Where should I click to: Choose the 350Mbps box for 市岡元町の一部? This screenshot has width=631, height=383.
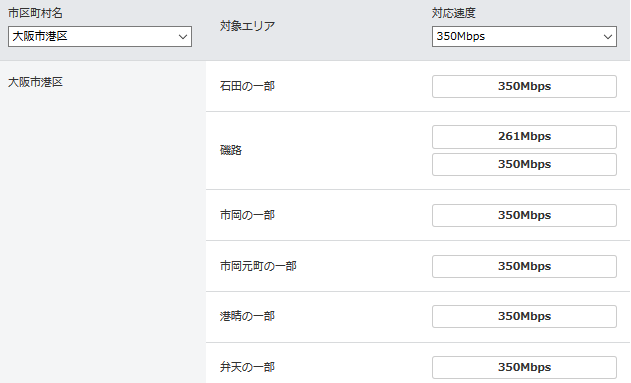click(x=524, y=266)
